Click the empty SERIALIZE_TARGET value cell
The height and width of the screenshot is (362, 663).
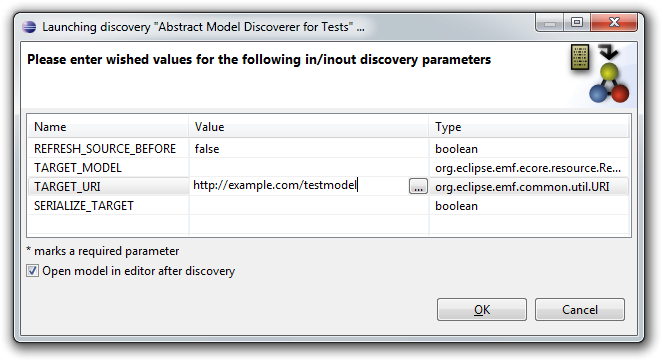pos(309,206)
